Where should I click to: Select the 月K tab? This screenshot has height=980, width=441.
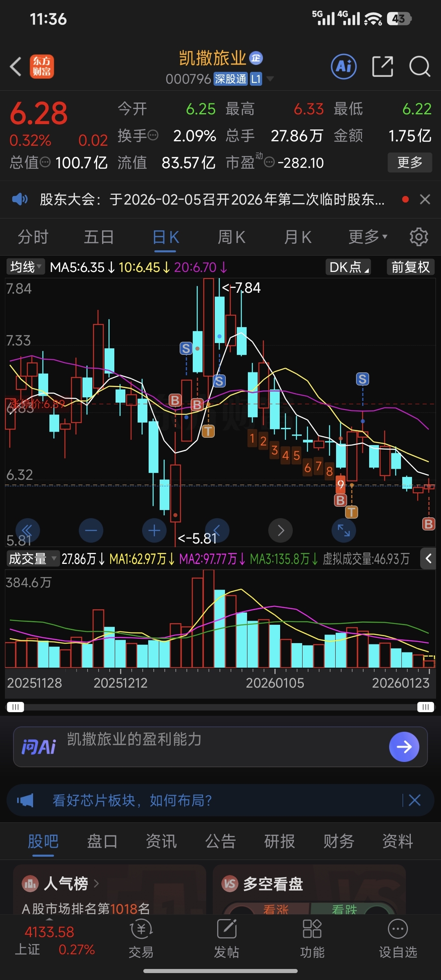[298, 237]
